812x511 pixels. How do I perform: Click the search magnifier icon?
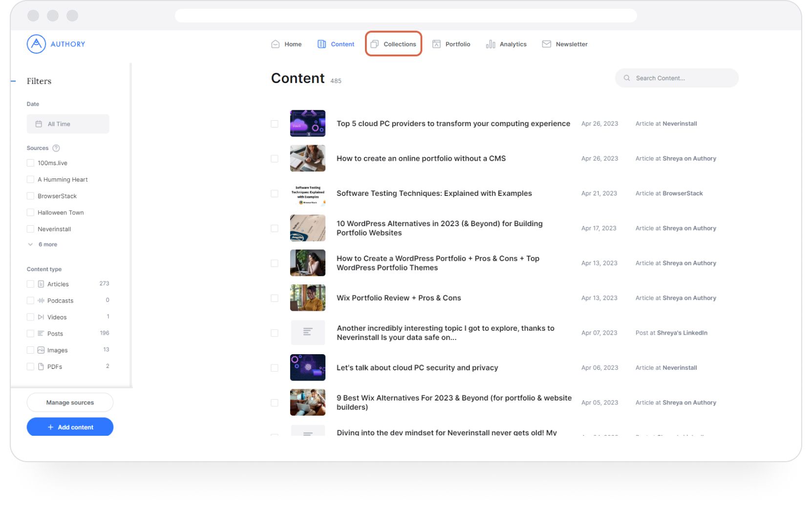[x=626, y=78]
